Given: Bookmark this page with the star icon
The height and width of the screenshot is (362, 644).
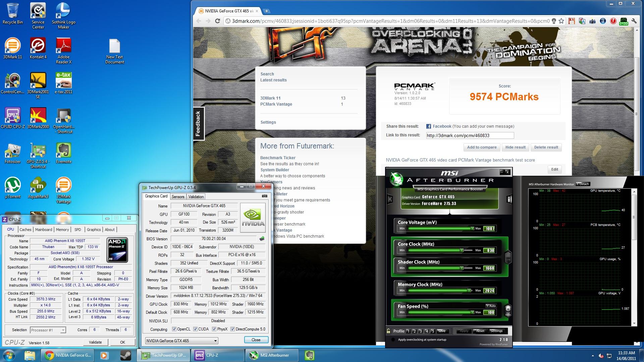Looking at the screenshot, I should (x=561, y=21).
